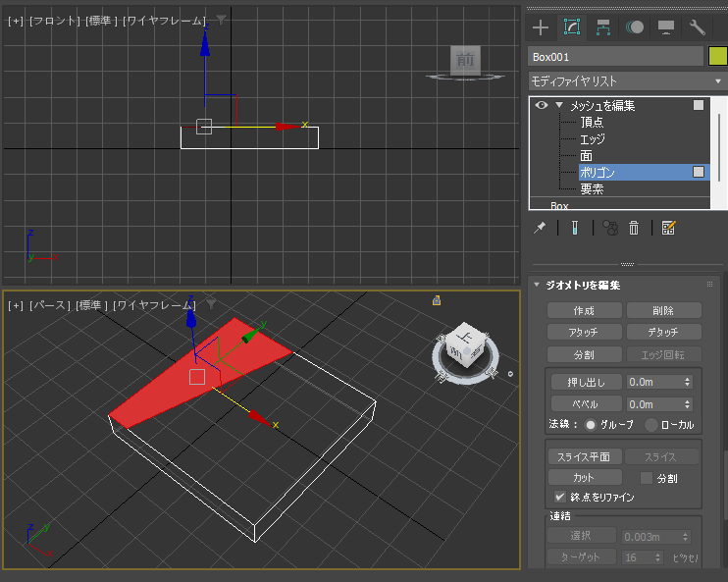Click the lock icon in perspective viewport
The height and width of the screenshot is (582, 728).
437,300
